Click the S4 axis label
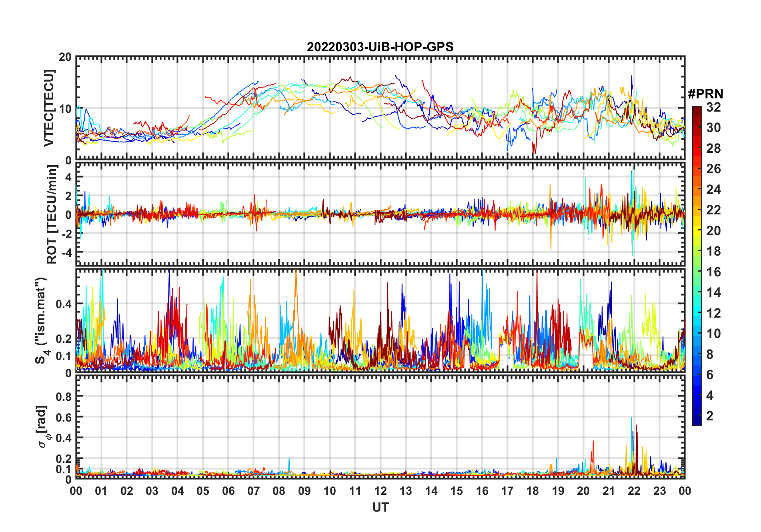 click(42, 320)
